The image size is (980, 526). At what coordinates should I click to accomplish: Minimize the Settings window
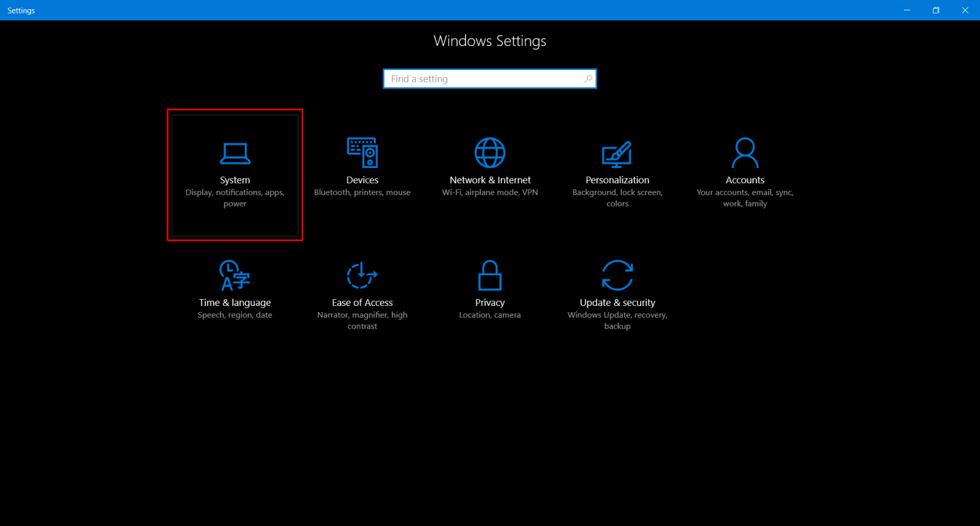point(907,10)
